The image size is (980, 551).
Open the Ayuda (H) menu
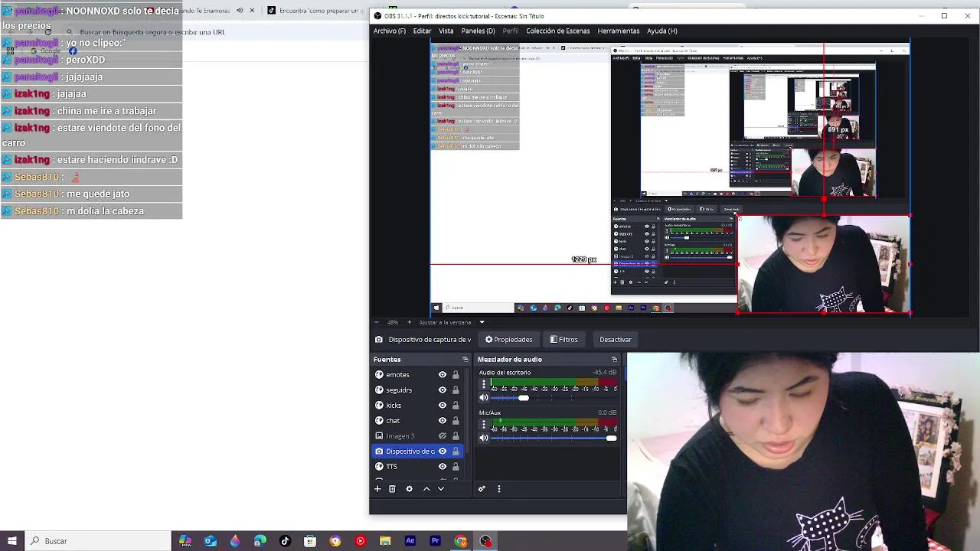point(662,31)
